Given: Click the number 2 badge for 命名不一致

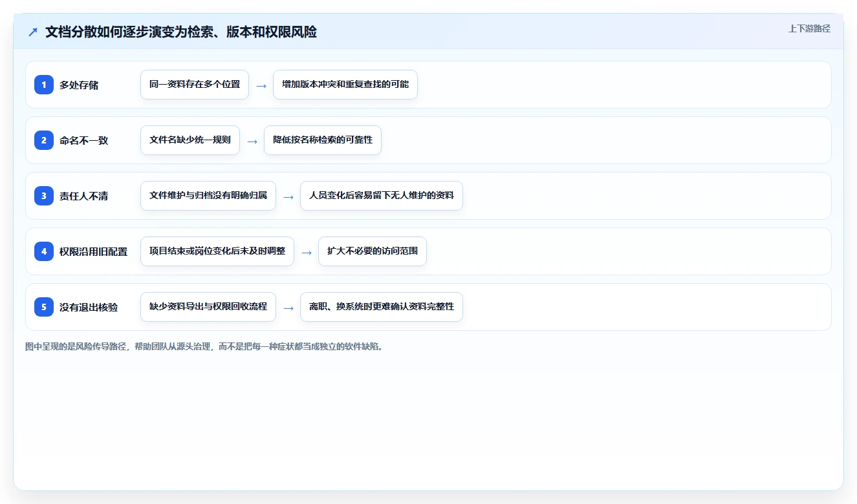Looking at the screenshot, I should point(44,140).
